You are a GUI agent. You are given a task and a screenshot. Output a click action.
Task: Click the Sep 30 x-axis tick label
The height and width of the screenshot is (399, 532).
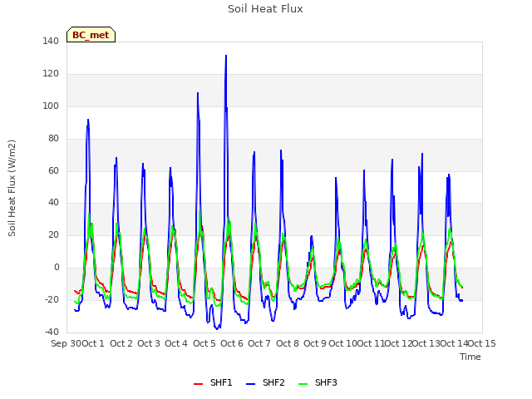(66, 343)
